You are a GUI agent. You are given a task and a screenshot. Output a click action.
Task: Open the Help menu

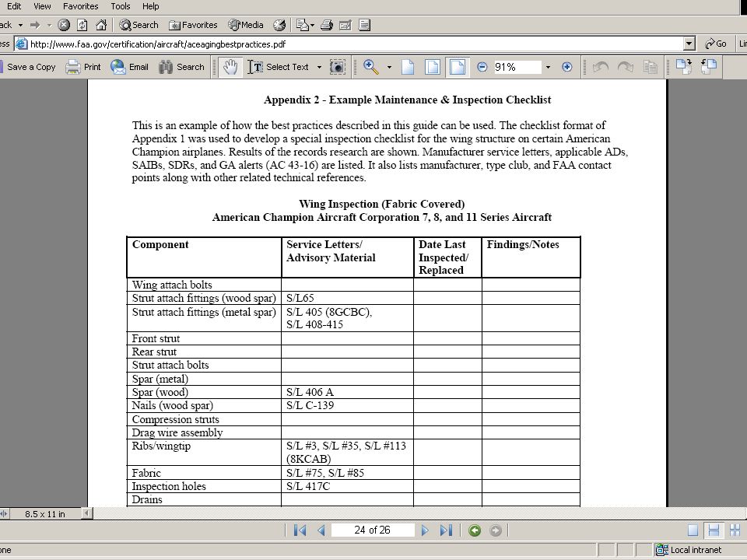[x=150, y=6]
